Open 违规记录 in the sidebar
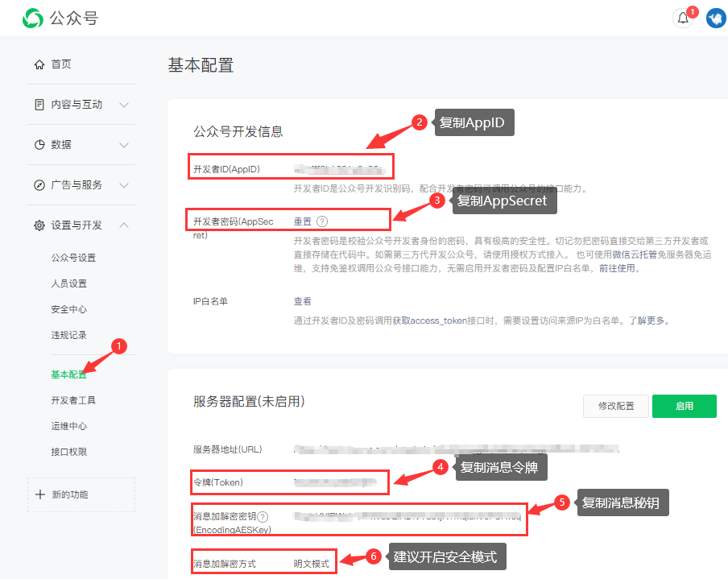728x579 pixels. (68, 335)
